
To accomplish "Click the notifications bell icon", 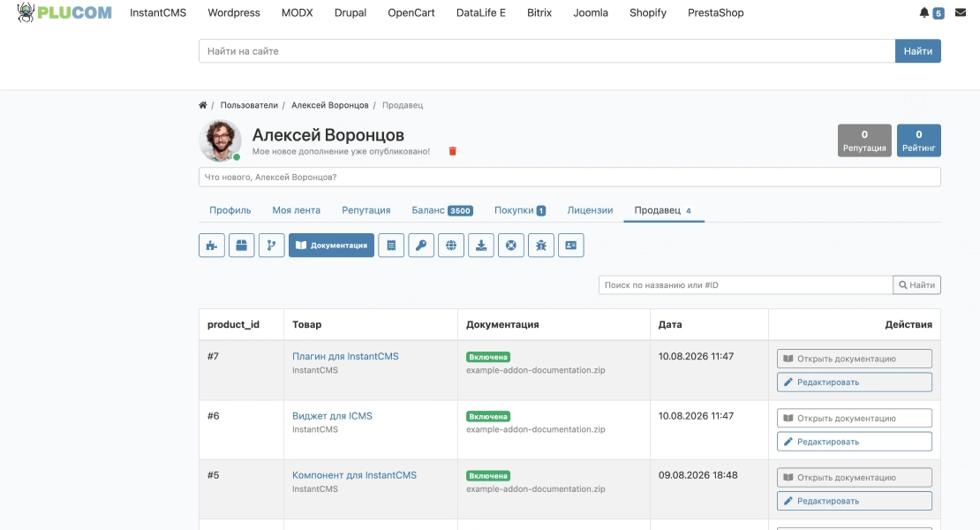I will pyautogui.click(x=923, y=12).
